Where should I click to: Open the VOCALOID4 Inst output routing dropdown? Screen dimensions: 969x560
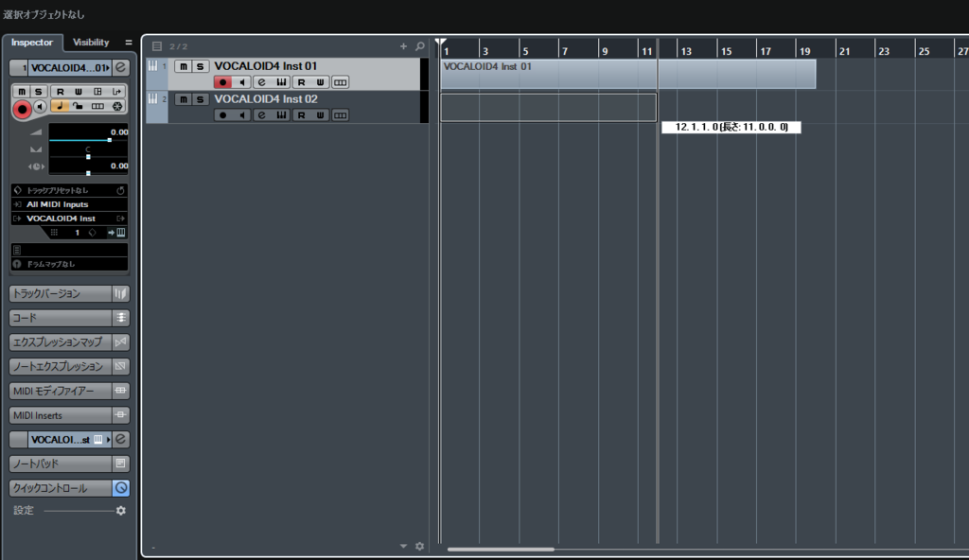coord(69,219)
